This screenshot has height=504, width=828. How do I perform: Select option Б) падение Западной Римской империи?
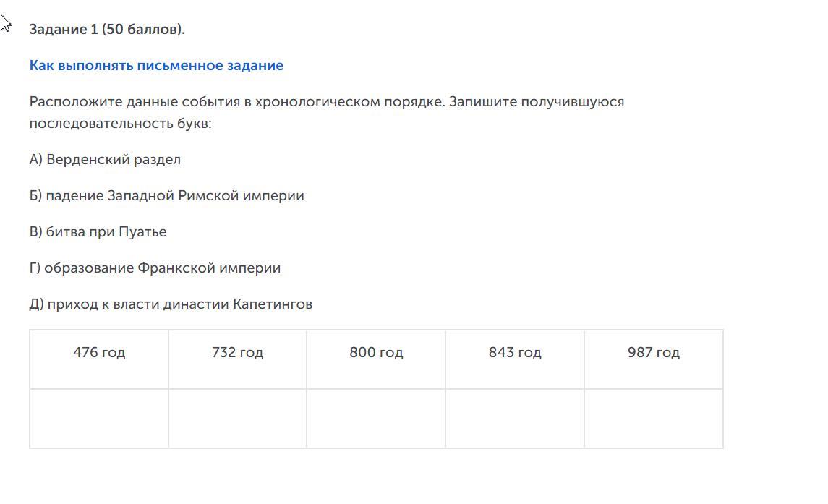coord(167,196)
